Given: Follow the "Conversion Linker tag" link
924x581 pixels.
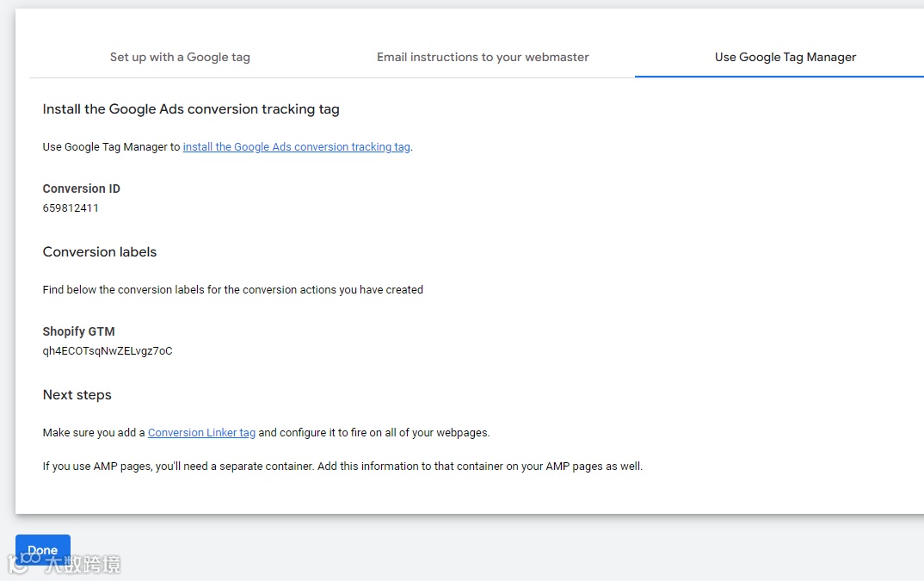Looking at the screenshot, I should pyautogui.click(x=201, y=433).
